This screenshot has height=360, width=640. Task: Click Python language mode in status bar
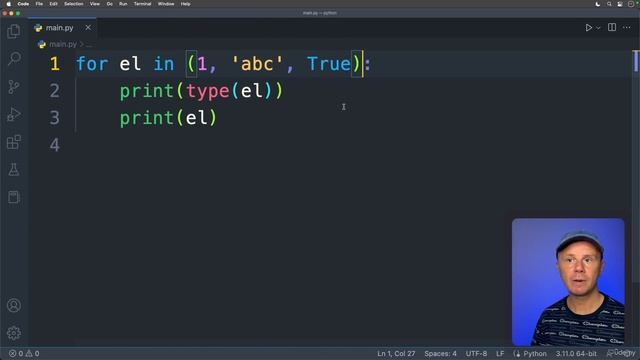[535, 353]
